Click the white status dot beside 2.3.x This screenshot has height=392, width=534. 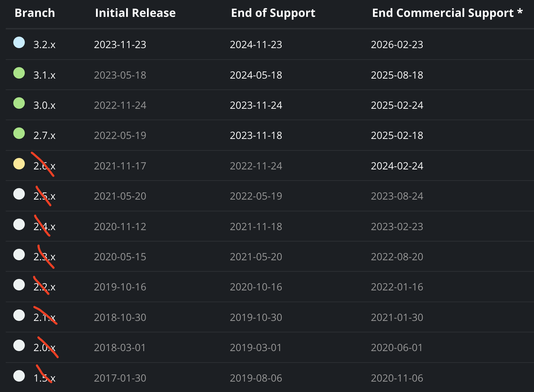tap(19, 255)
